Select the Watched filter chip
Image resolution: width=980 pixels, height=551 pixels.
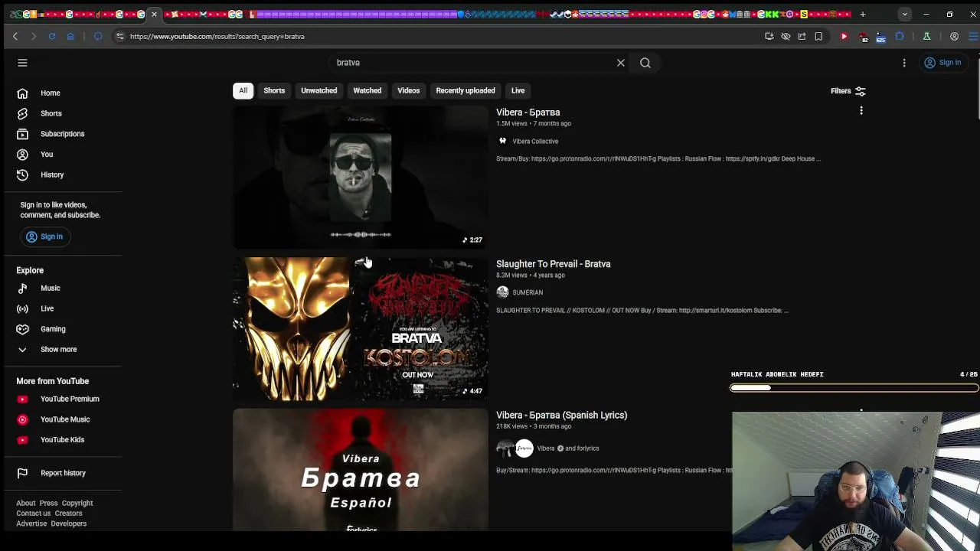[x=367, y=90]
